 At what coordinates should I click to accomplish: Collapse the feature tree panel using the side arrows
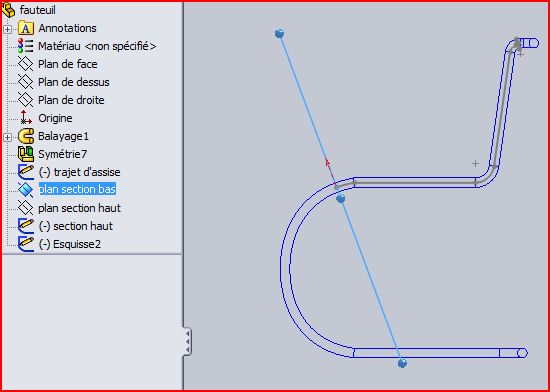click(187, 341)
